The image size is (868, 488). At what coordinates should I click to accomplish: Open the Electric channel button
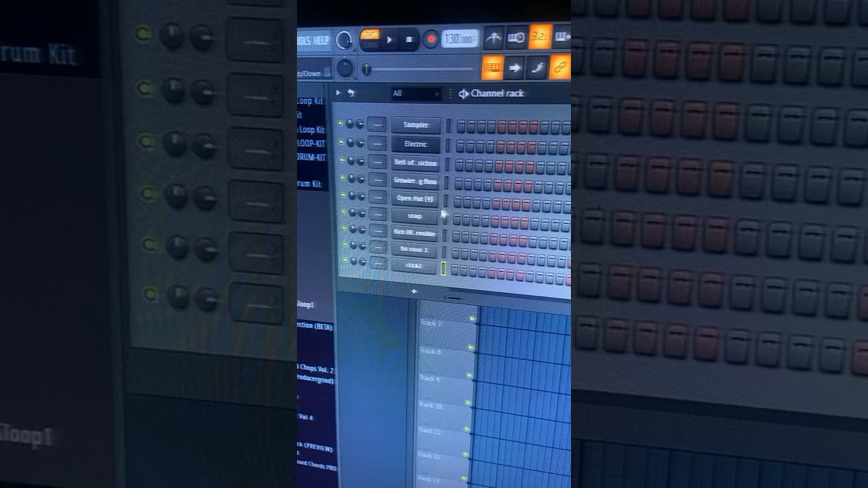[x=416, y=144]
